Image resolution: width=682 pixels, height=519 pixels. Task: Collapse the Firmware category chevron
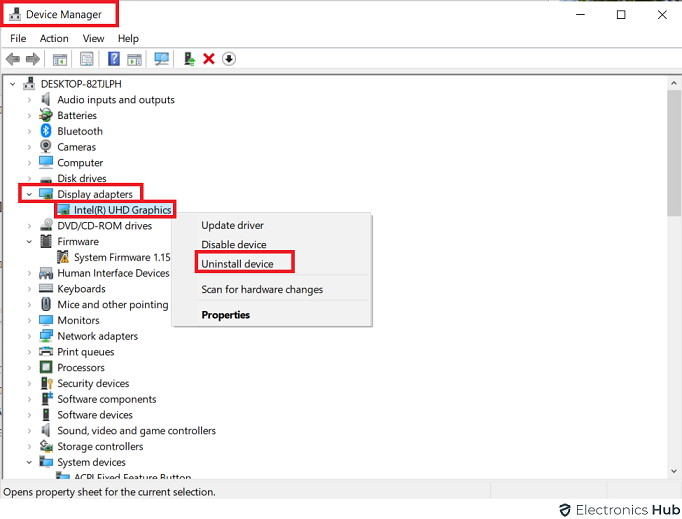coord(29,241)
